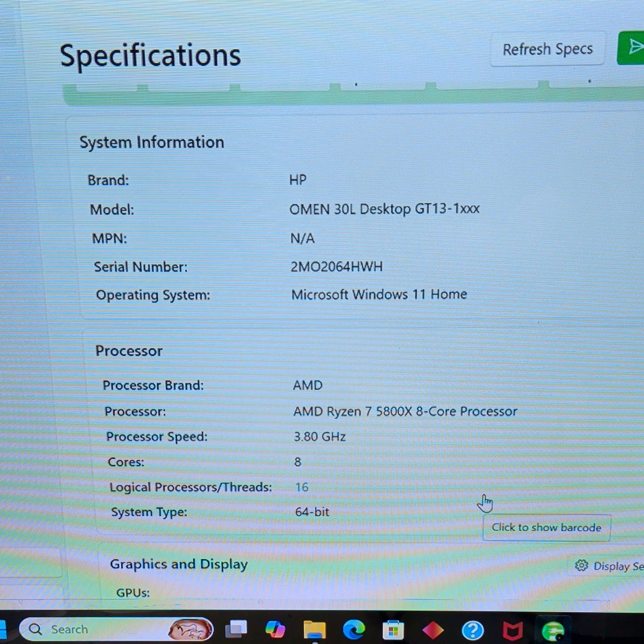644x644 pixels.
Task: Click the model value OMEN 30L Desktop GT13-1xxx
Action: click(384, 209)
